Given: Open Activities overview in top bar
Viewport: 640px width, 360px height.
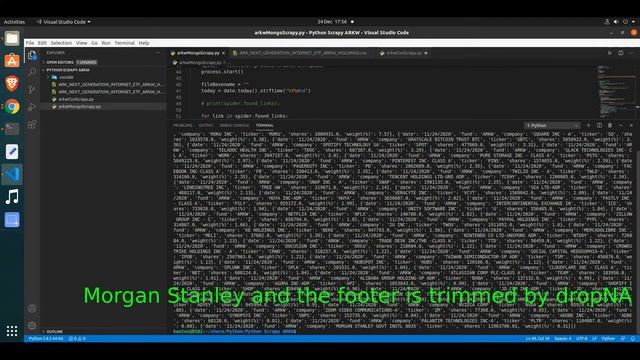Looking at the screenshot, I should tap(14, 22).
